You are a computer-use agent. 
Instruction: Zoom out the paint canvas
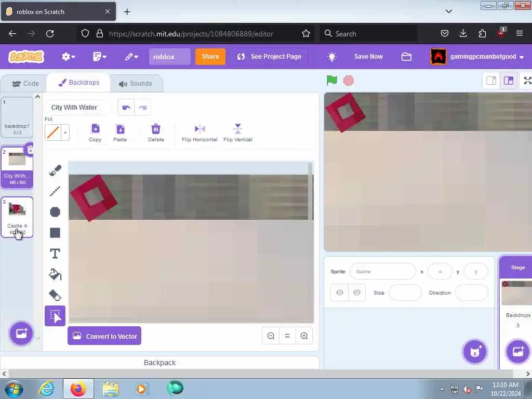tap(271, 336)
